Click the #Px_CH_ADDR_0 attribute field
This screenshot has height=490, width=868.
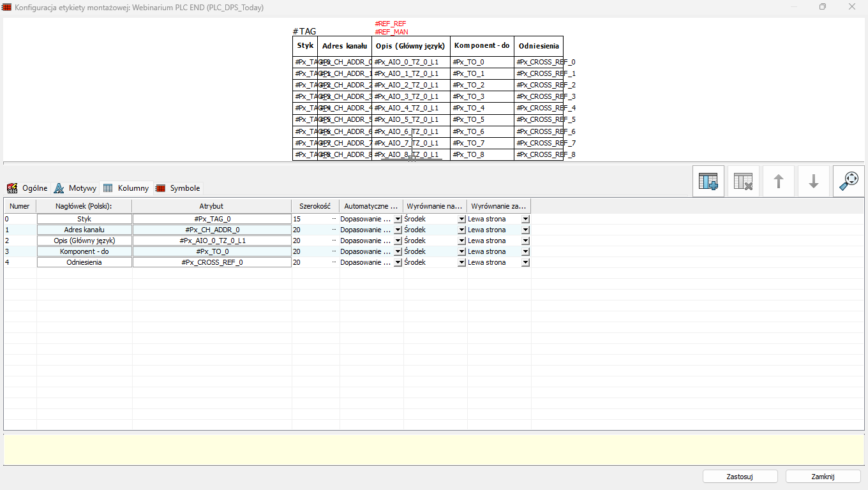point(212,230)
